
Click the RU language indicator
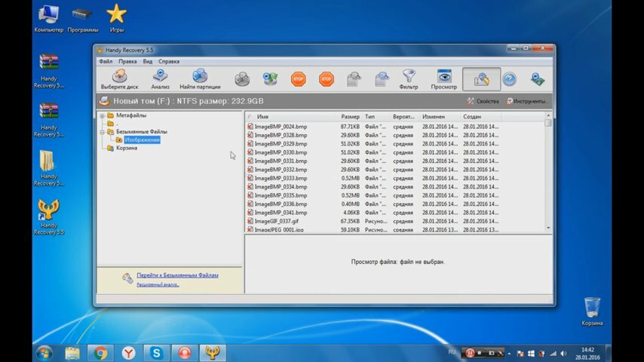(x=452, y=352)
